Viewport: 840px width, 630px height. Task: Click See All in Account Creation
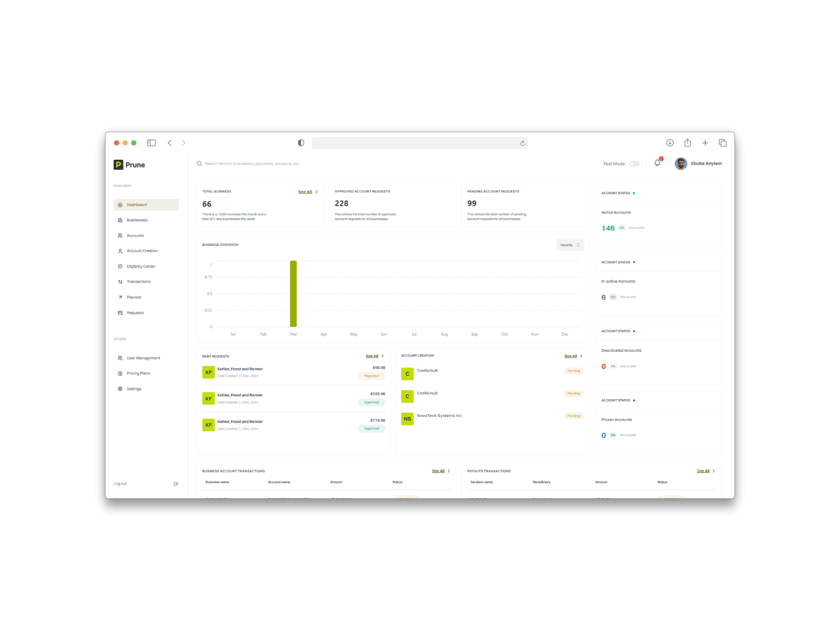570,356
